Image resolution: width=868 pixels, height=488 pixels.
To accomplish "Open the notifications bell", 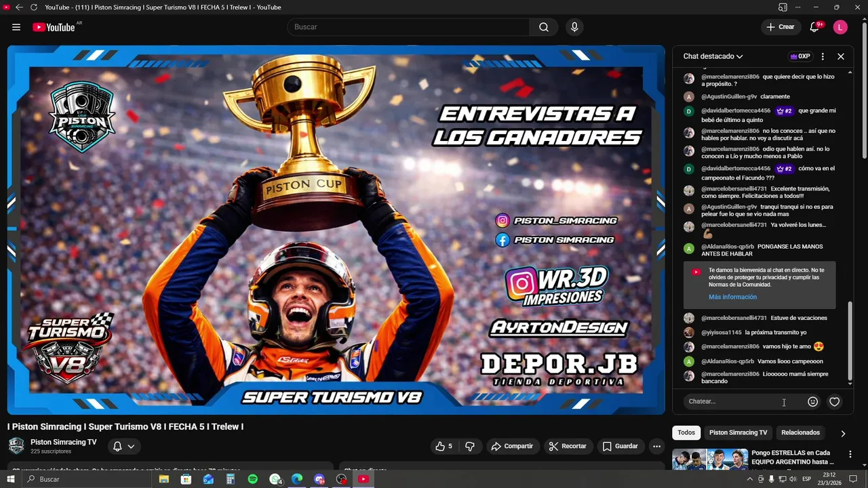I will pos(814,27).
